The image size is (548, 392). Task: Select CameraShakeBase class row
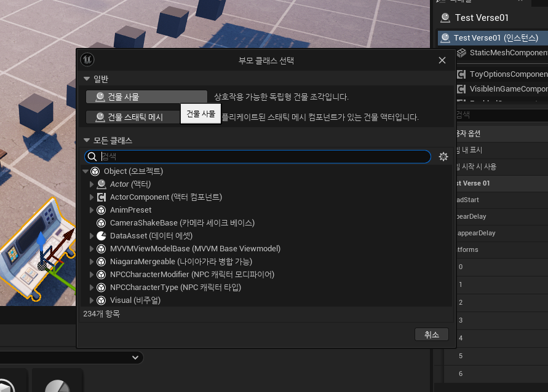coord(266,223)
